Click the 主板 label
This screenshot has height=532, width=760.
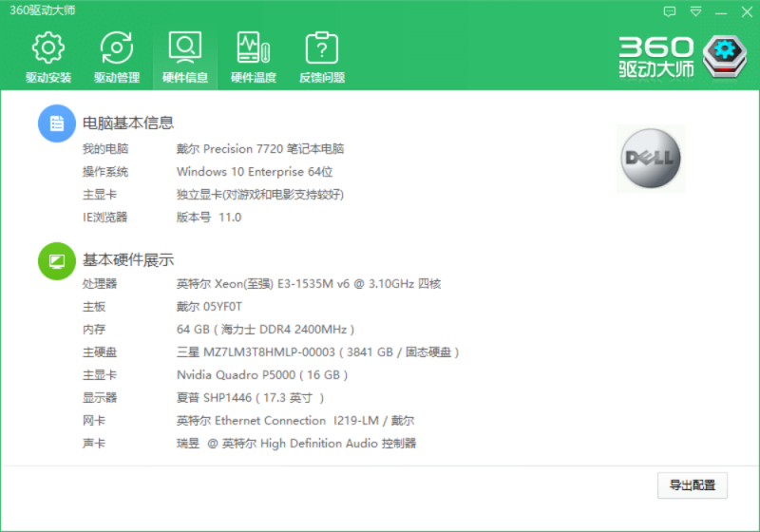coord(94,306)
